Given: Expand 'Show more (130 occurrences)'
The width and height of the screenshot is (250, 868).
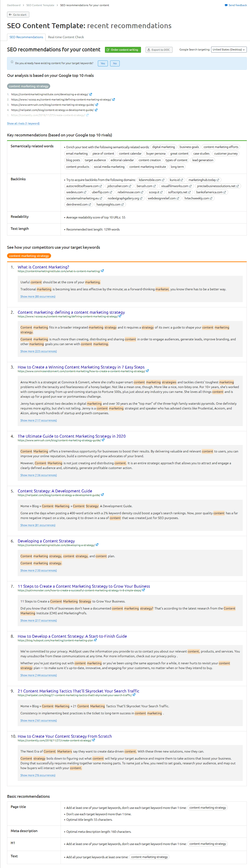Looking at the screenshot, I should pyautogui.click(x=38, y=570).
